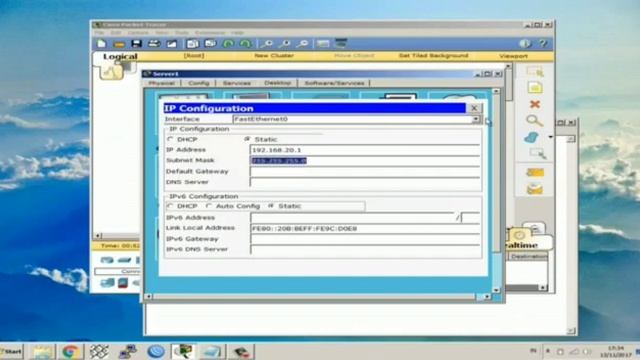Screen dimensions: 640x360
Task: Open the Activity Wizard toolbar icon
Action: coord(171,44)
